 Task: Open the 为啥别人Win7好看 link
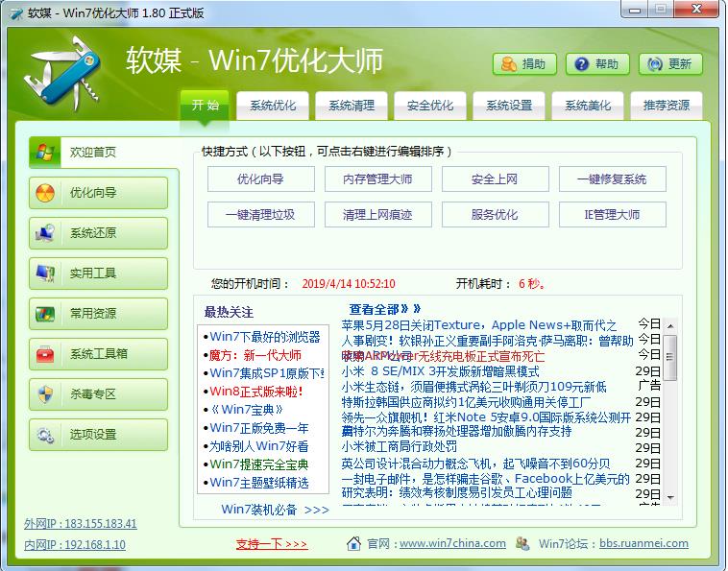pyautogui.click(x=259, y=446)
